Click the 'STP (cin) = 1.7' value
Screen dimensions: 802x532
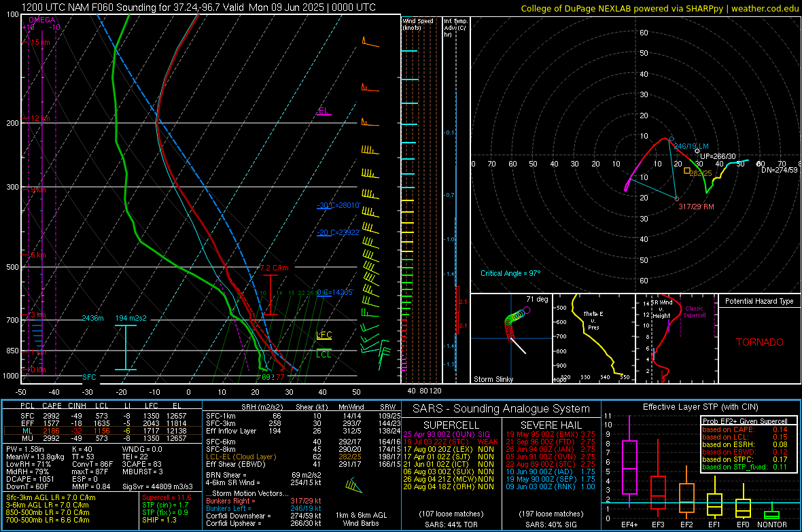pos(165,505)
